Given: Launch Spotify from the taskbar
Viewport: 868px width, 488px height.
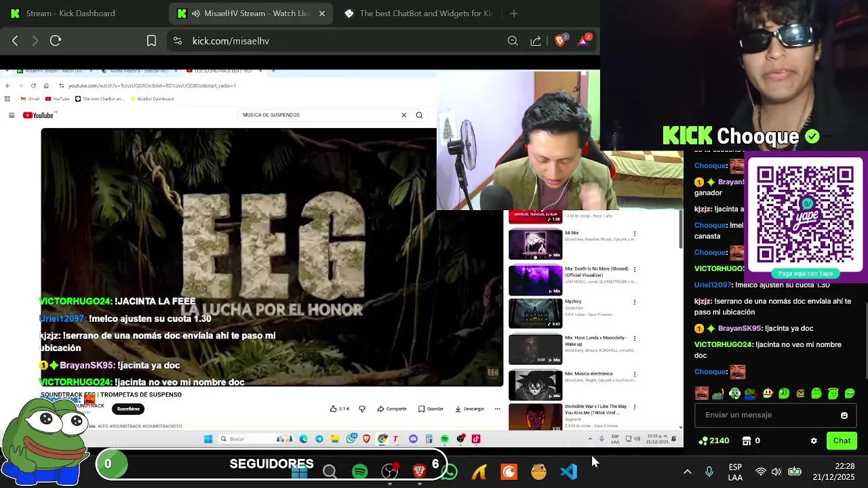Looking at the screenshot, I should click(359, 472).
